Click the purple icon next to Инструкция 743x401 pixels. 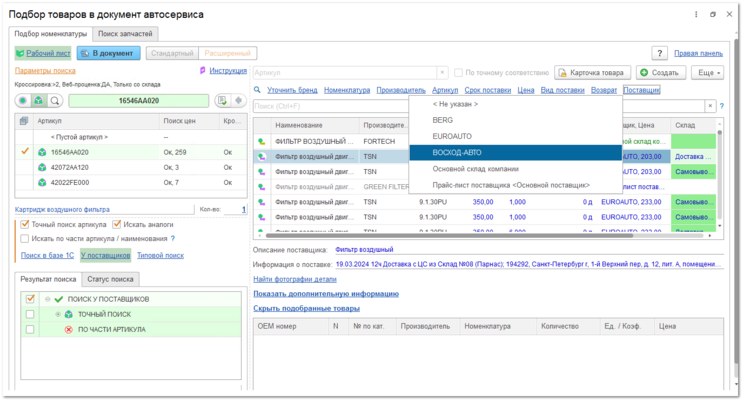point(203,70)
